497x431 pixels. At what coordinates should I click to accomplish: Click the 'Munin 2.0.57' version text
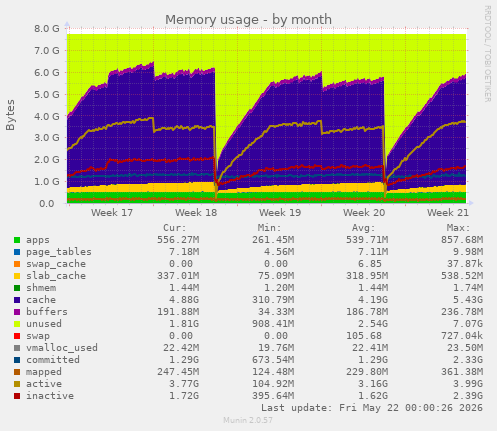[248, 420]
